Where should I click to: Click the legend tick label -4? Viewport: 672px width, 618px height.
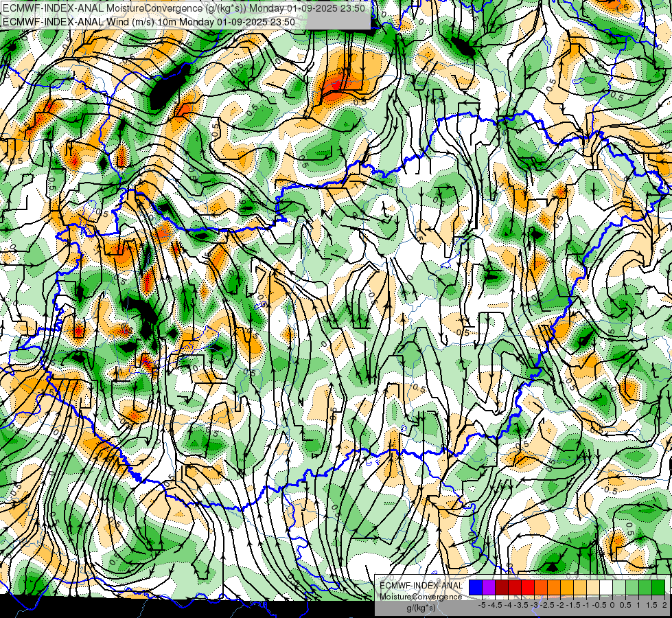tap(508, 605)
